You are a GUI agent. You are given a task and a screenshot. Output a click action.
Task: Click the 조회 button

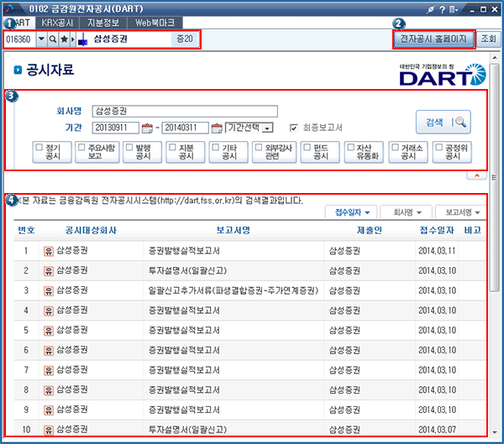[489, 39]
